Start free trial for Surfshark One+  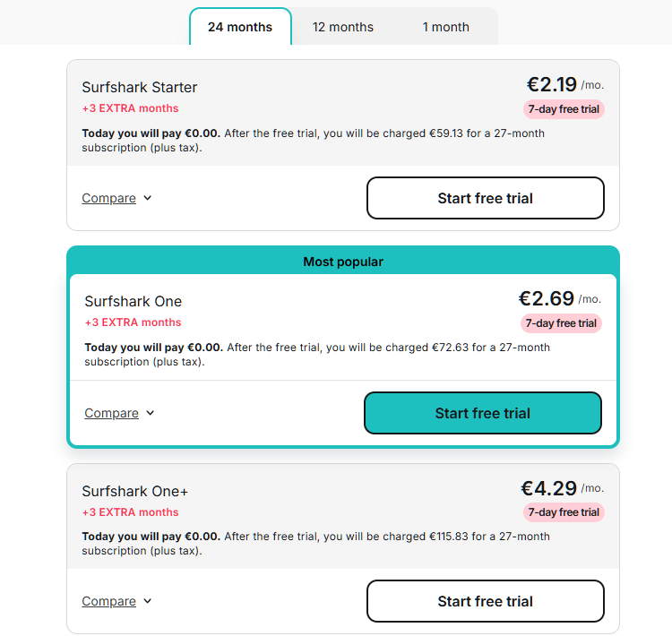pos(485,601)
